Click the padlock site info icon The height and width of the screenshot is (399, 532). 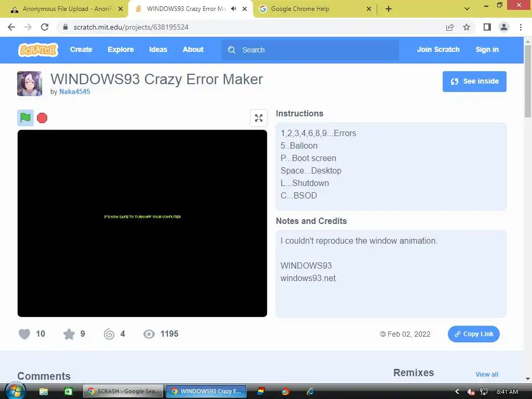tap(65, 27)
